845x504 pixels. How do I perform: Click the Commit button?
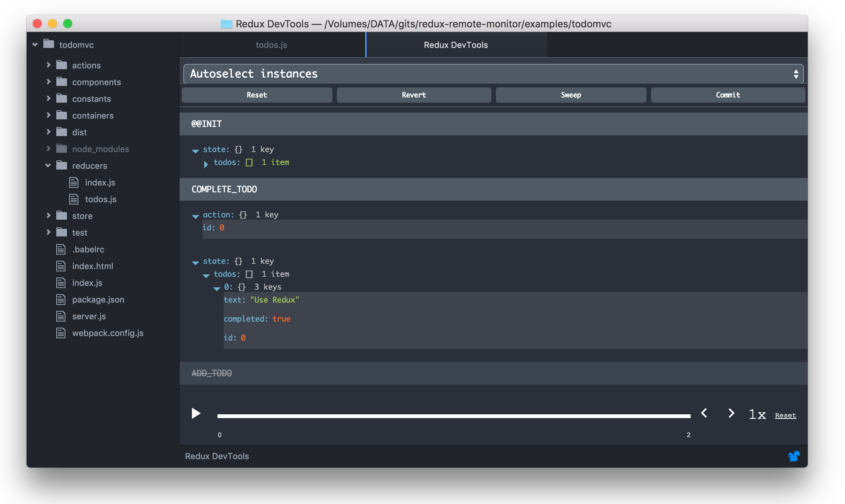(727, 95)
